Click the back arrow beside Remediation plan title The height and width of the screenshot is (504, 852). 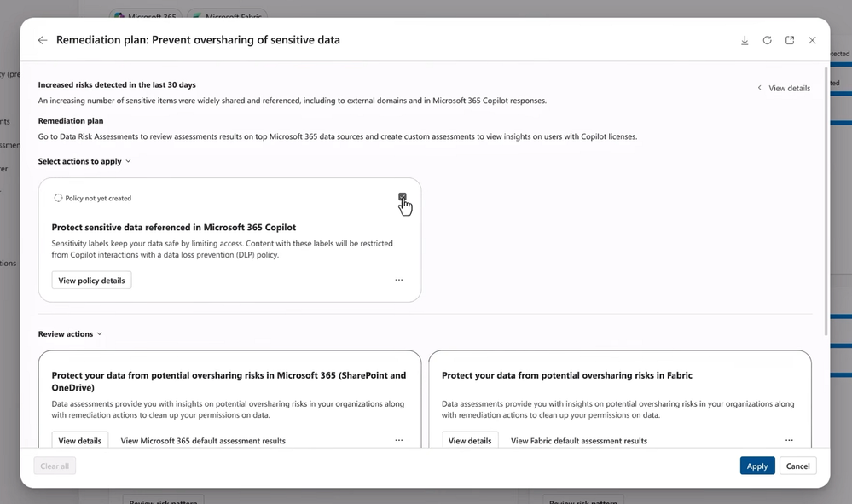[43, 40]
